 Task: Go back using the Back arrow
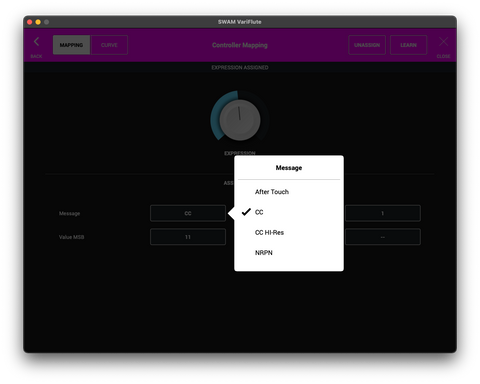point(36,42)
